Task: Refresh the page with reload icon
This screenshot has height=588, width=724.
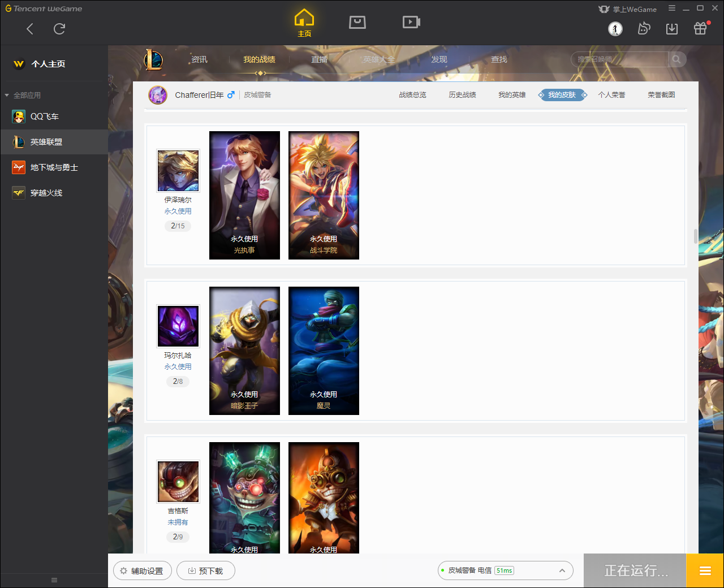Action: click(59, 29)
